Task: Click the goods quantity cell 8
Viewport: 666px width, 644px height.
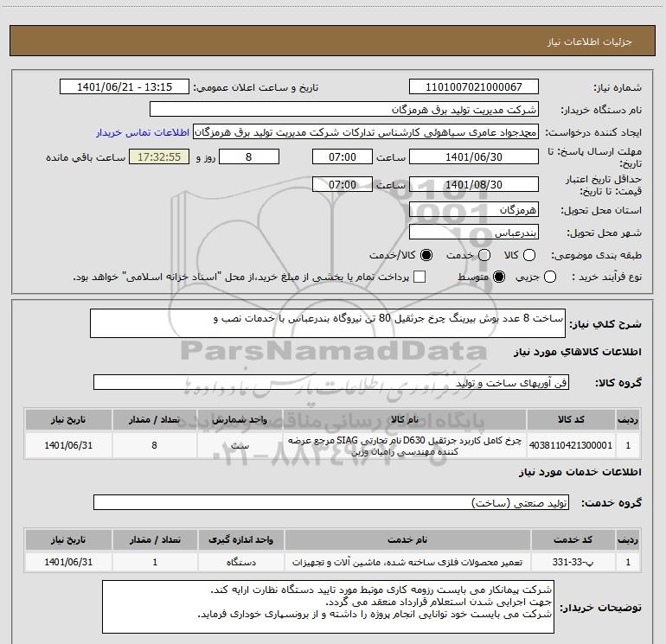Action: tap(155, 445)
